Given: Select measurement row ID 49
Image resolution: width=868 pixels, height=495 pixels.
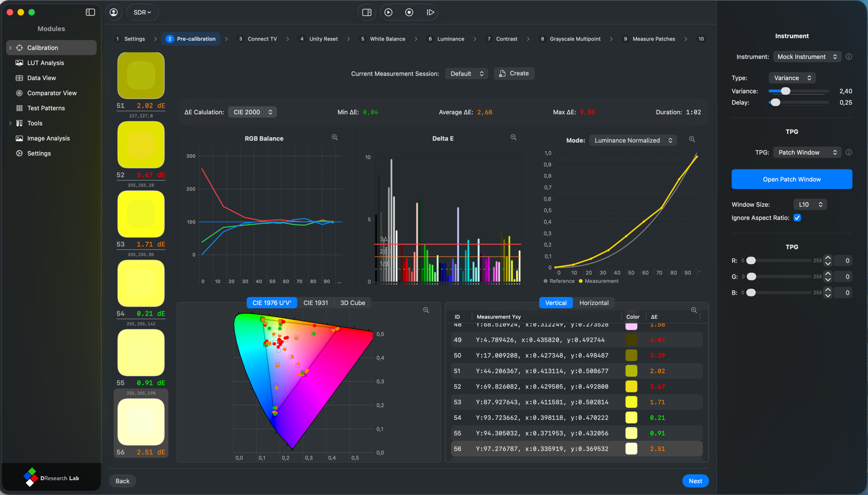Looking at the screenshot, I should click(577, 340).
